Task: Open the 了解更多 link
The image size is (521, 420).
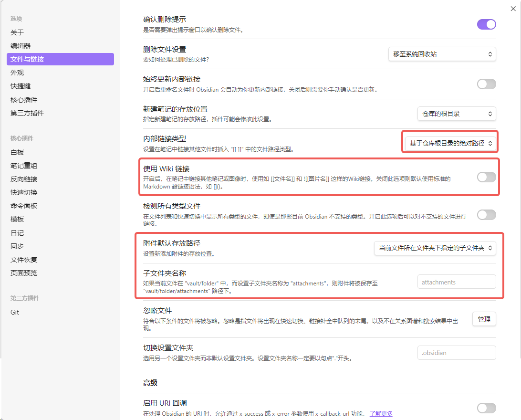Action: click(381, 413)
